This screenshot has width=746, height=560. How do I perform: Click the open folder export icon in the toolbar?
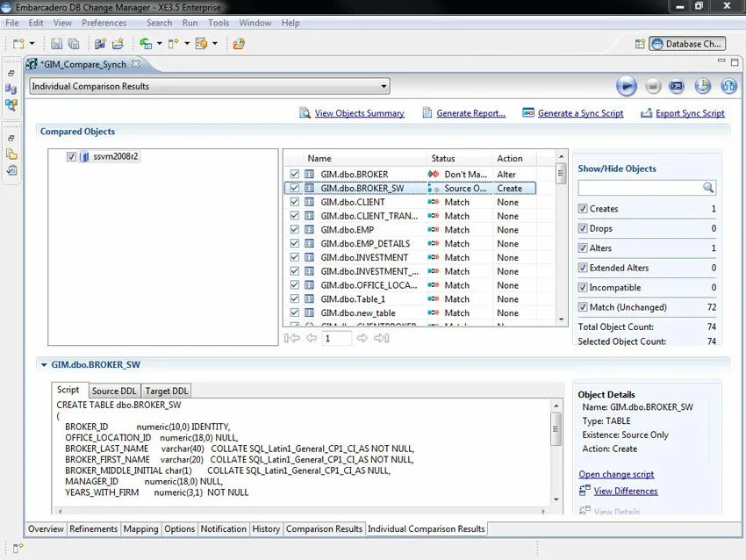pyautogui.click(x=118, y=44)
